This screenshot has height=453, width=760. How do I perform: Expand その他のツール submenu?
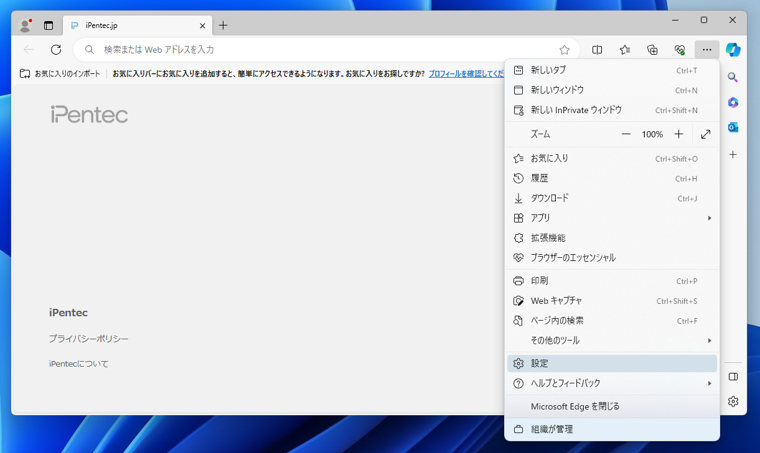[x=612, y=341]
